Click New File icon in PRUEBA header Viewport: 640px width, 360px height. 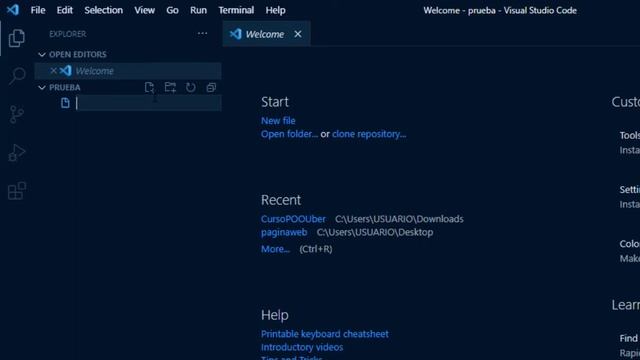149,87
